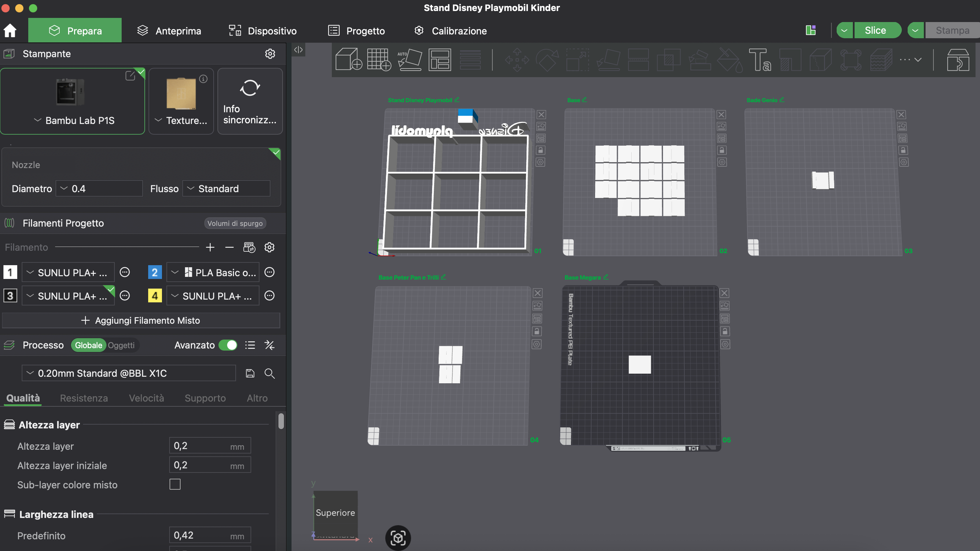This screenshot has width=980, height=551.
Task: Click Info sincronizz button
Action: click(250, 101)
